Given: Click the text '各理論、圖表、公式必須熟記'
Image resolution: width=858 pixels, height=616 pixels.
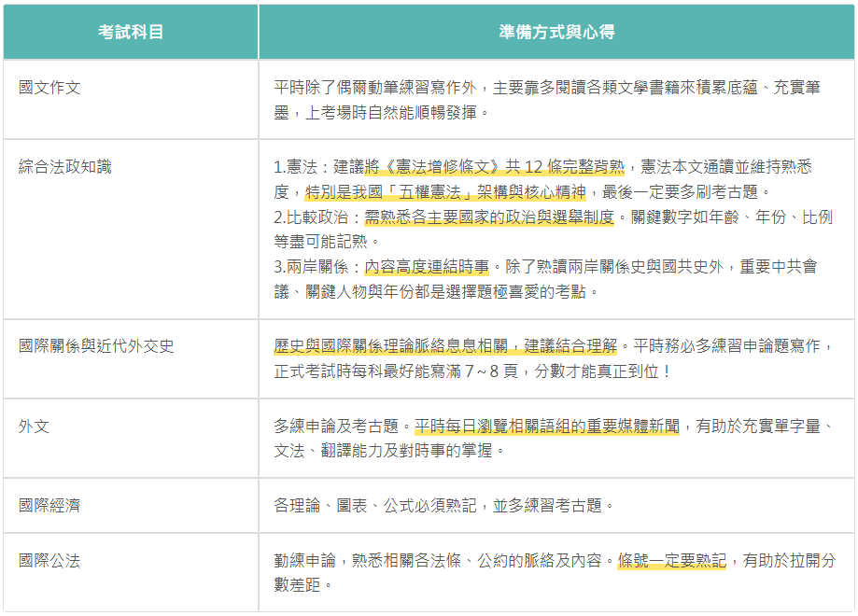Looking at the screenshot, I should (x=374, y=506).
